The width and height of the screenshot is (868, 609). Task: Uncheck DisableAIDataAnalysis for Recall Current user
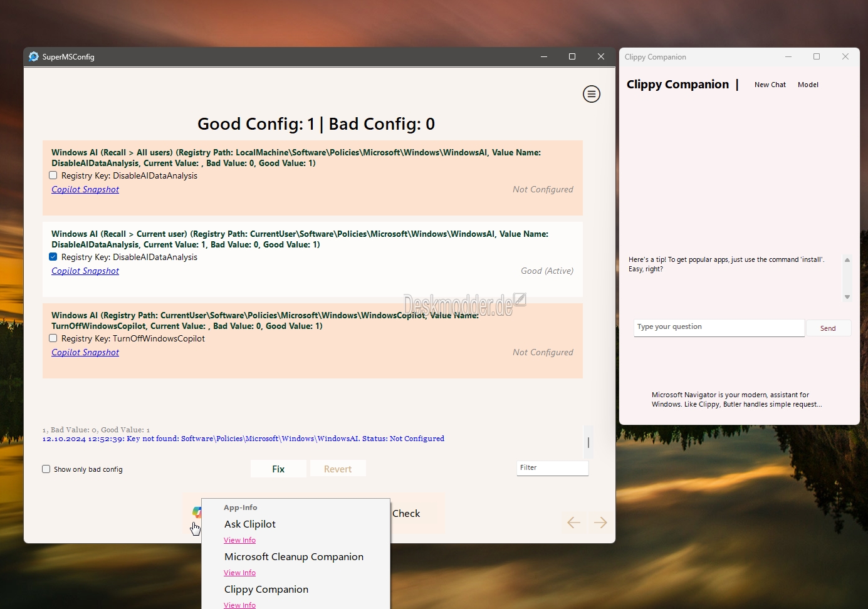[x=53, y=257]
